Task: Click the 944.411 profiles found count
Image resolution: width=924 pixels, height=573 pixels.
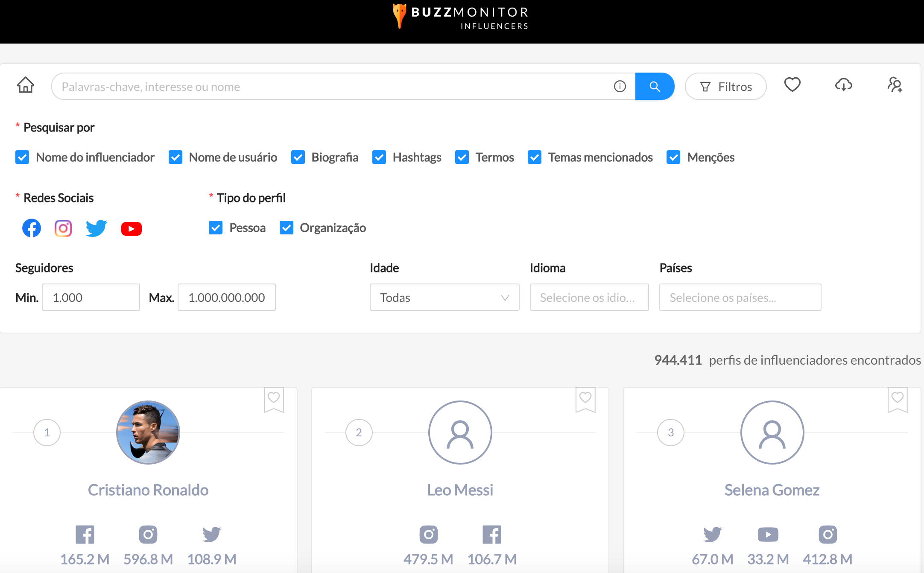Action: [678, 360]
